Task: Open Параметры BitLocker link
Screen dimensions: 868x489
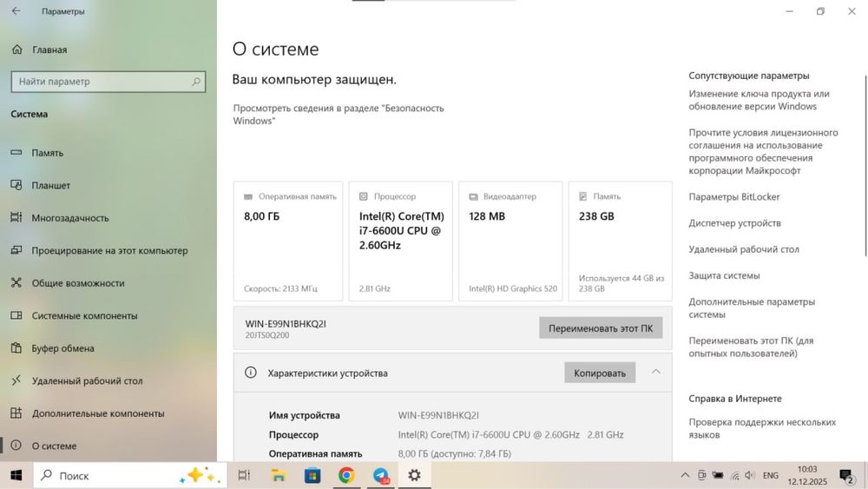Action: click(734, 196)
